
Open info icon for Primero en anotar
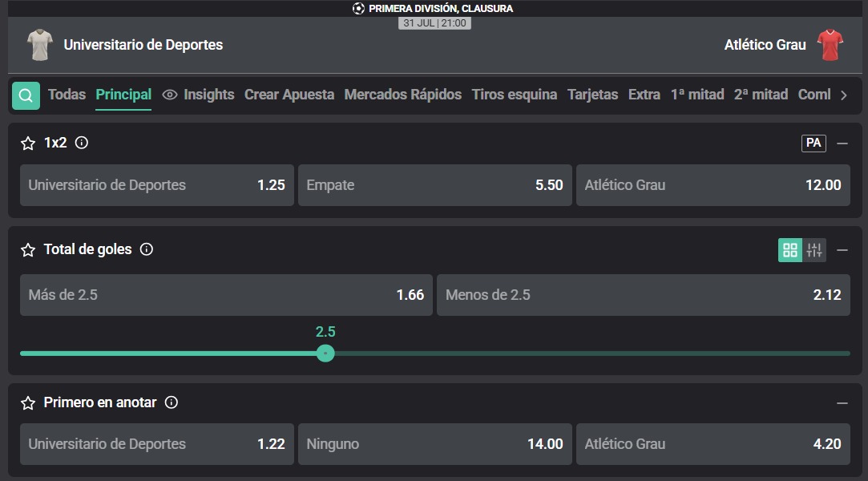[172, 402]
